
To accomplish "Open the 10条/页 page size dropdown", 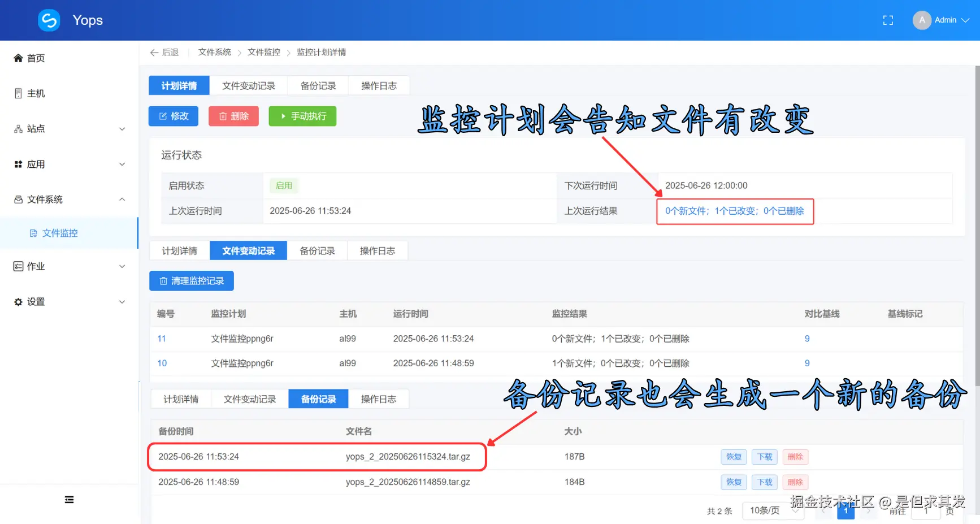I will click(x=773, y=510).
